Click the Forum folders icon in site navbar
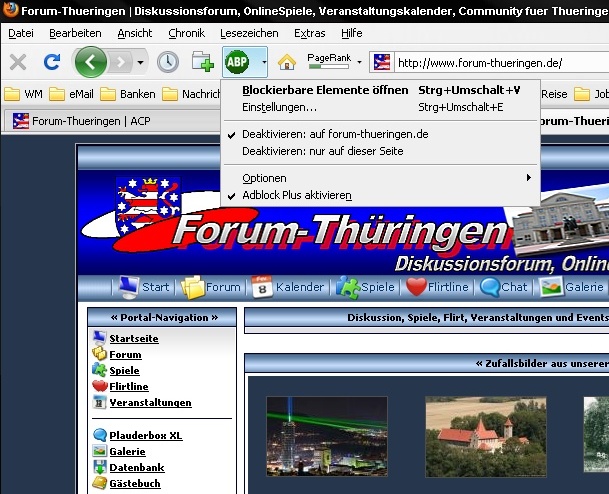609x494 pixels. [192, 287]
